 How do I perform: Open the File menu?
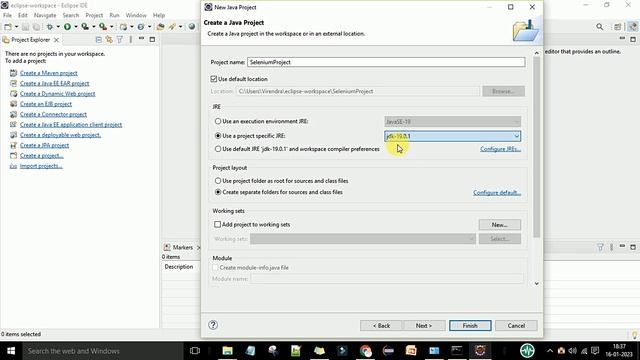point(7,15)
